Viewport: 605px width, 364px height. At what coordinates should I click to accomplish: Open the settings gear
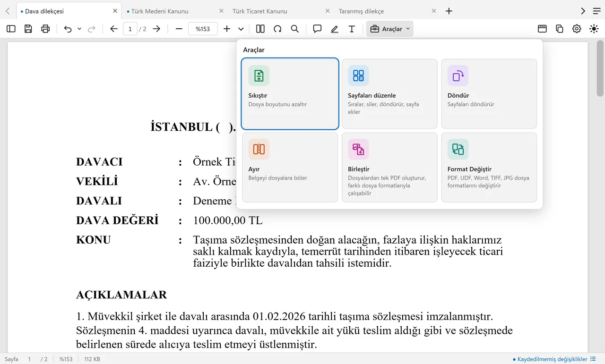tap(577, 29)
